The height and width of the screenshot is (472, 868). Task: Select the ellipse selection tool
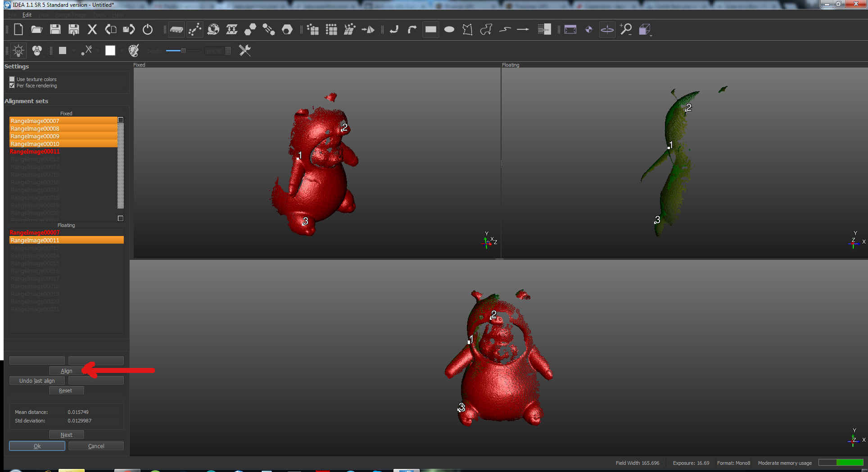click(449, 30)
